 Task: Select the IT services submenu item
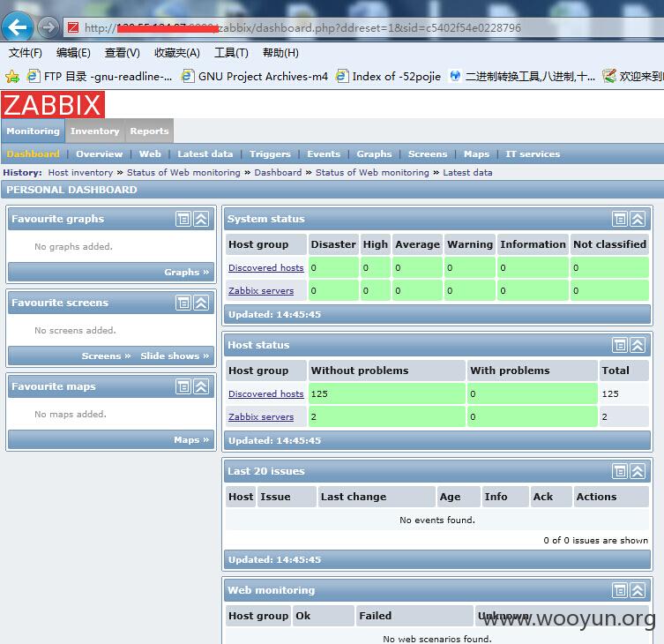533,154
